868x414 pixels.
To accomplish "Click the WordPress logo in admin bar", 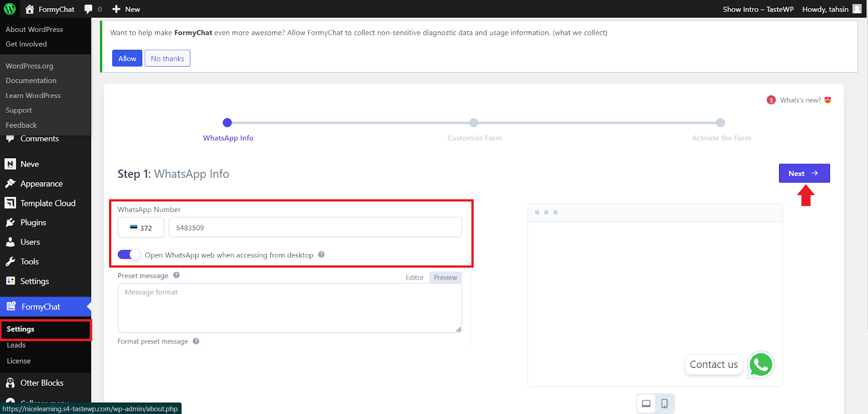I will (x=10, y=9).
